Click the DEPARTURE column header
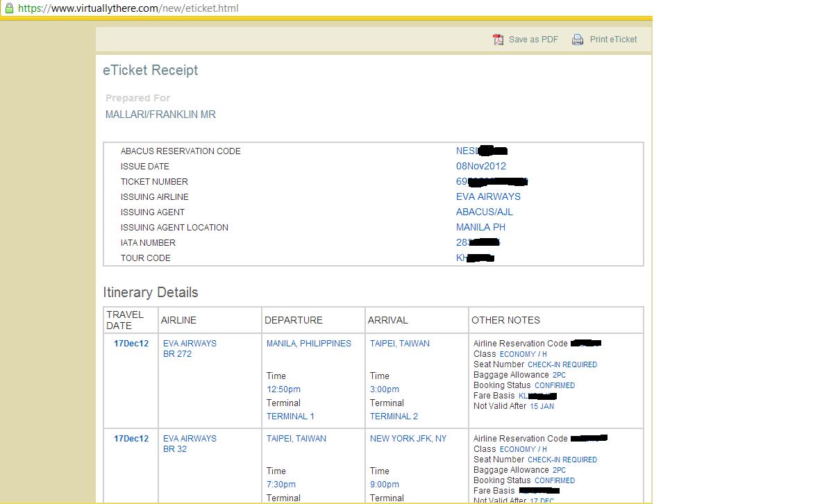This screenshot has width=838, height=504. point(294,320)
